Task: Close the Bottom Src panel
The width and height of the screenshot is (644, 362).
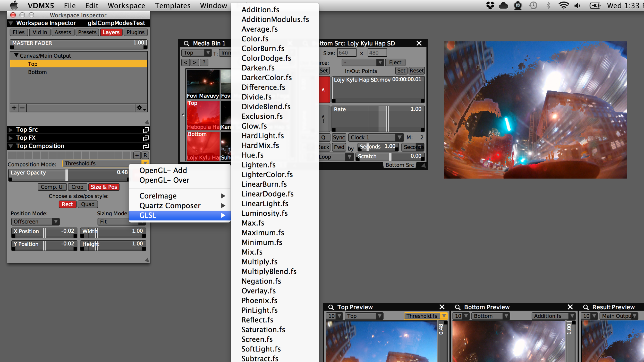Action: tap(419, 43)
